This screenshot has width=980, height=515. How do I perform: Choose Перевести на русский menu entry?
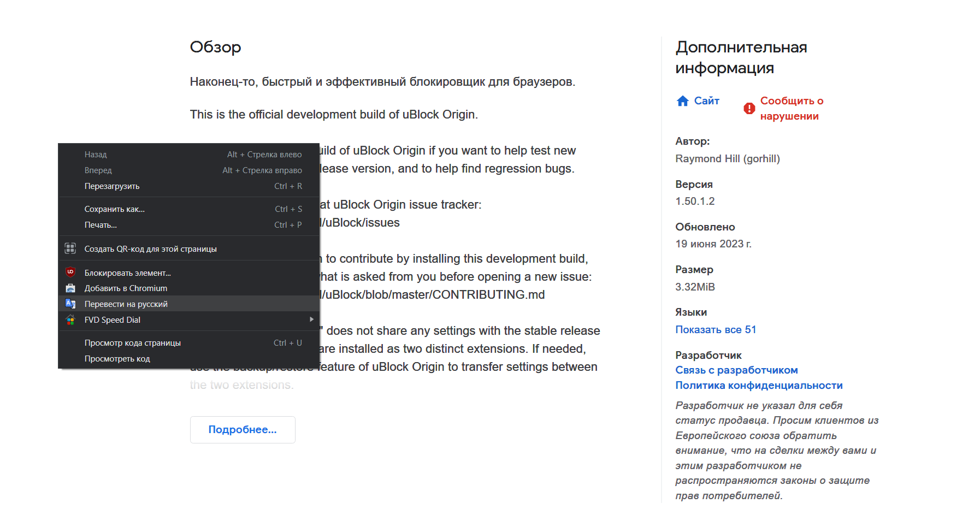[x=189, y=304]
